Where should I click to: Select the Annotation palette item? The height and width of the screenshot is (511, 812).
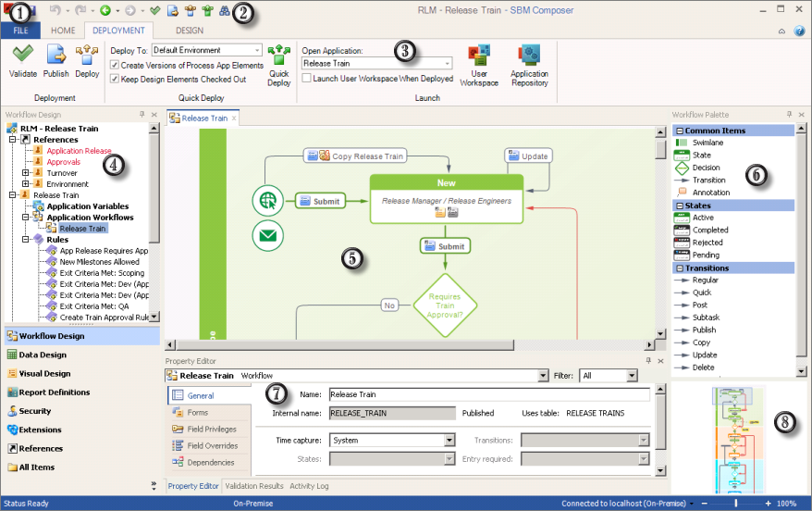[711, 193]
